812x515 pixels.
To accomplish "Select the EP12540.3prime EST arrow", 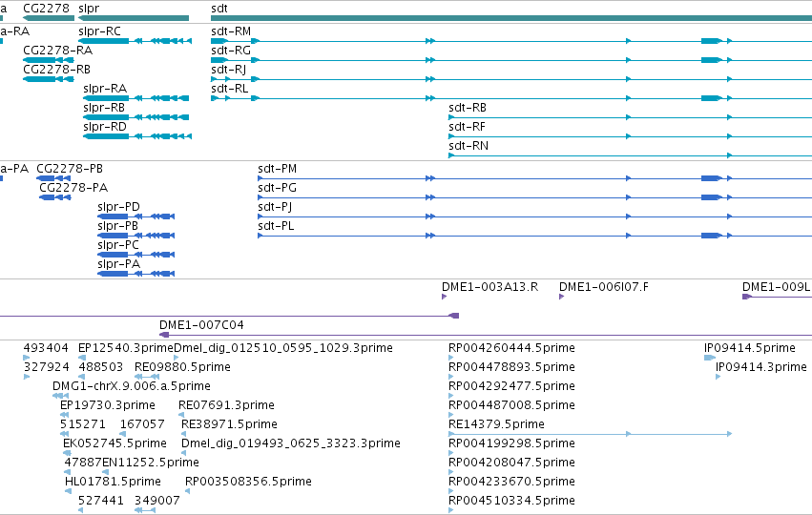I will coord(81,359).
